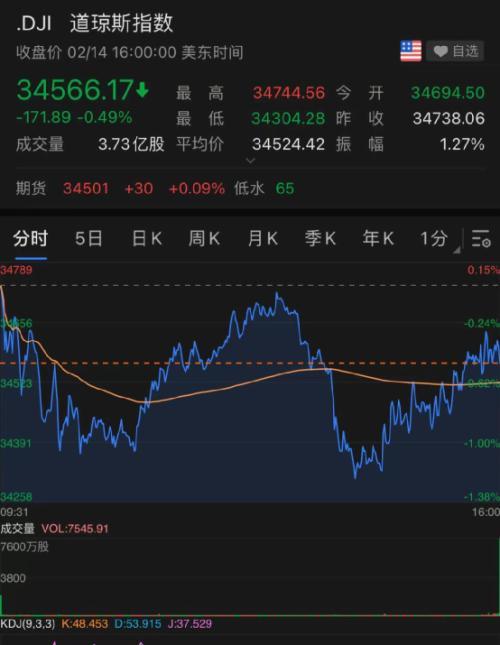This screenshot has width=500, height=645.
Task: Tap the 平均价 value 34524.42
Action: [288, 144]
